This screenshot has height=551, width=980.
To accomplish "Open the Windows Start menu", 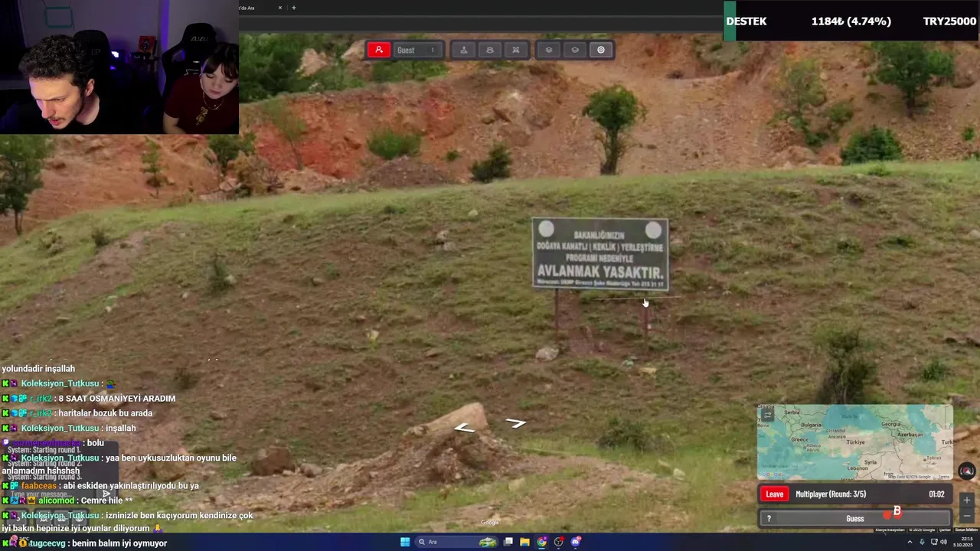I will point(405,542).
